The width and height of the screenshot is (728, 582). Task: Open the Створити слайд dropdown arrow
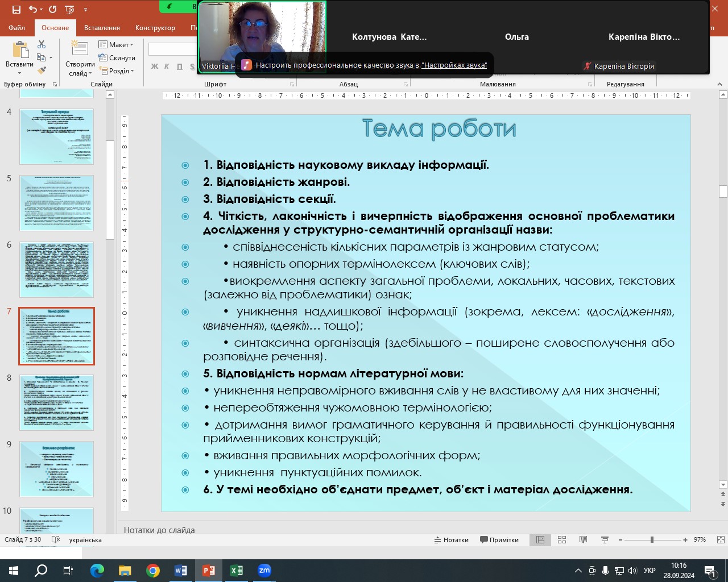[x=80, y=73]
